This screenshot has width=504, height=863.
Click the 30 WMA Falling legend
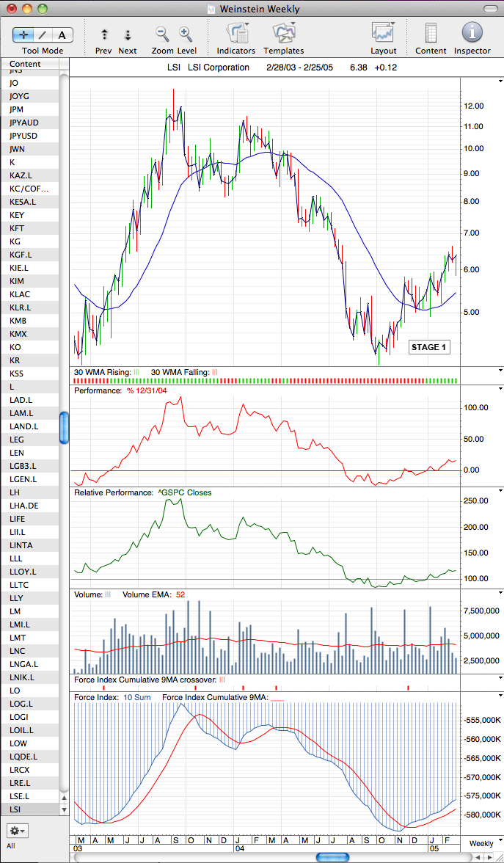[184, 372]
